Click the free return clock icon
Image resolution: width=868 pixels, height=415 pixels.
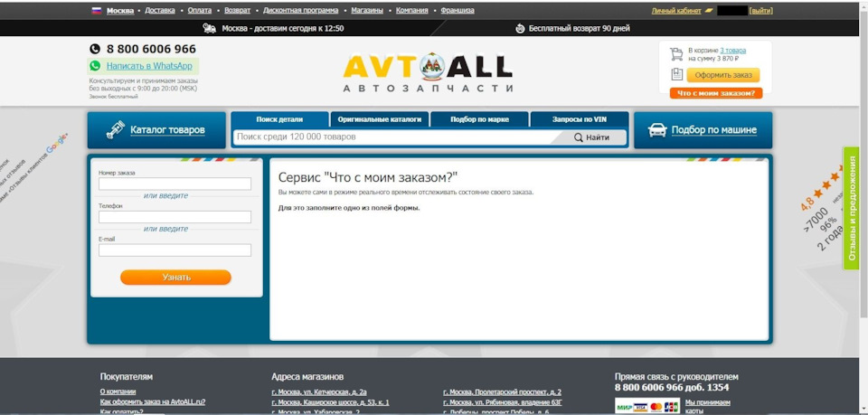(x=520, y=28)
